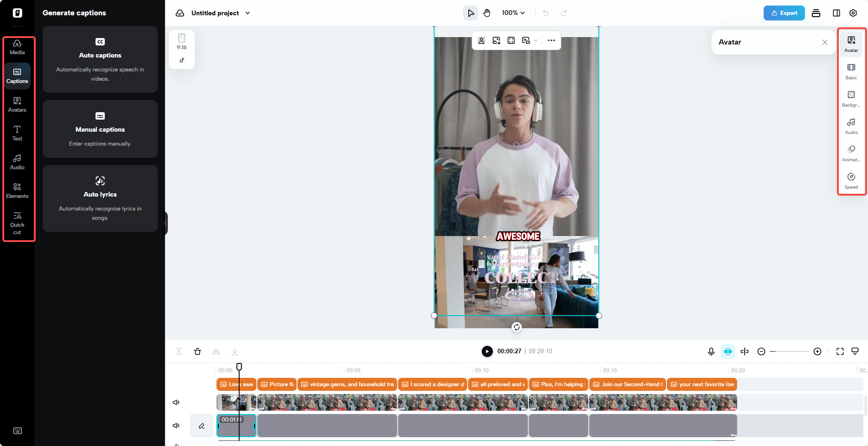Switch to the Speed tab
Screen dimensions: 868x446
(851, 181)
